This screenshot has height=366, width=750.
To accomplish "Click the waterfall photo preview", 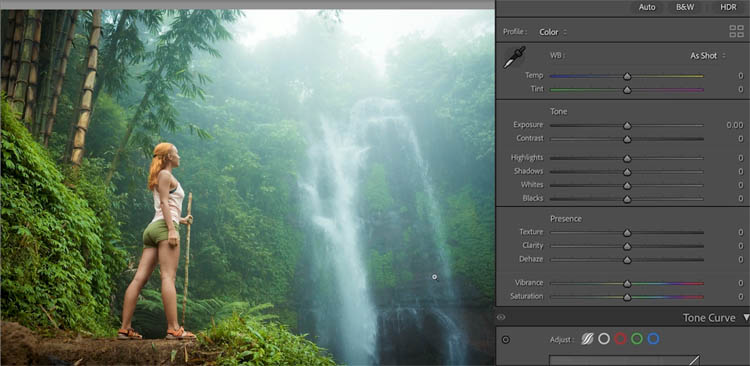I will tap(247, 188).
